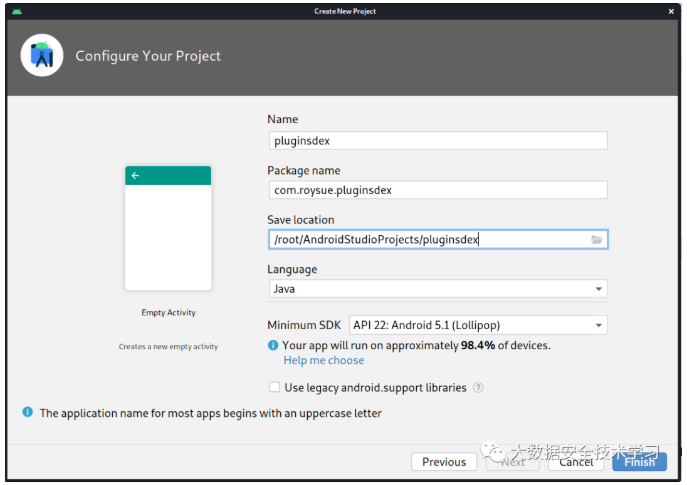Cancel the new project wizard
The width and height of the screenshot is (687, 485).
tap(576, 462)
